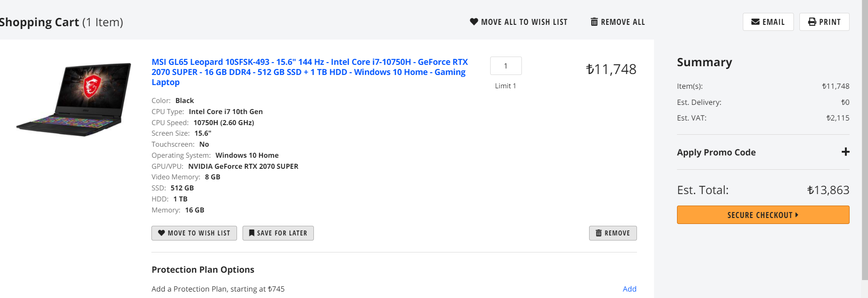Viewport: 868px width, 298px height.
Task: Click the Save for Later button
Action: (x=278, y=233)
